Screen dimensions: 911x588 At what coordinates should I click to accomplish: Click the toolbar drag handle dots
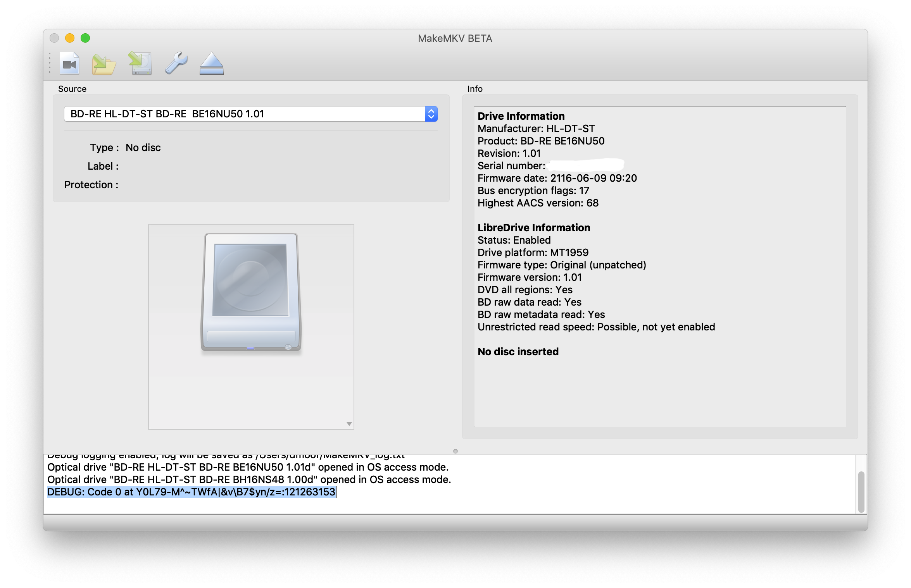click(x=50, y=63)
